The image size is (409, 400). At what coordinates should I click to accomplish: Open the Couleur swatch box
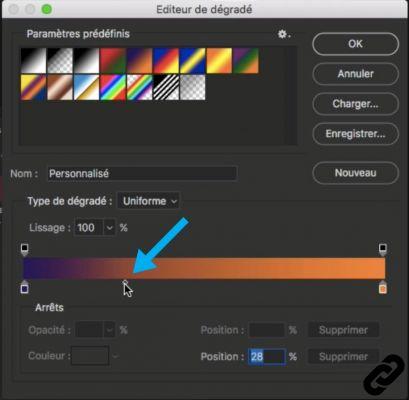90,356
